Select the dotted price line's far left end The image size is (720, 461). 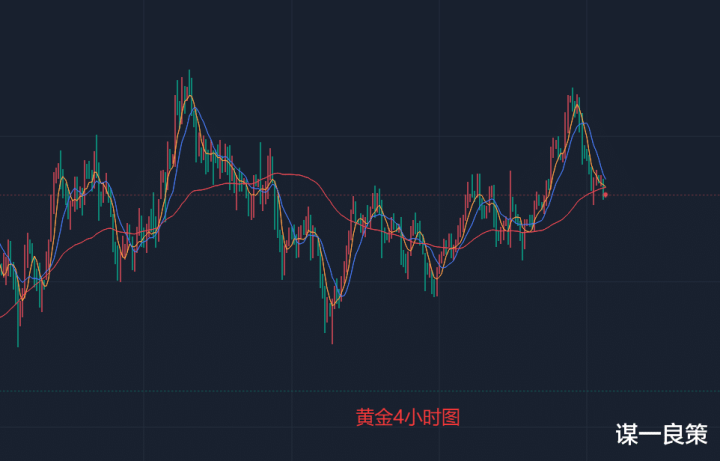(x=4, y=195)
